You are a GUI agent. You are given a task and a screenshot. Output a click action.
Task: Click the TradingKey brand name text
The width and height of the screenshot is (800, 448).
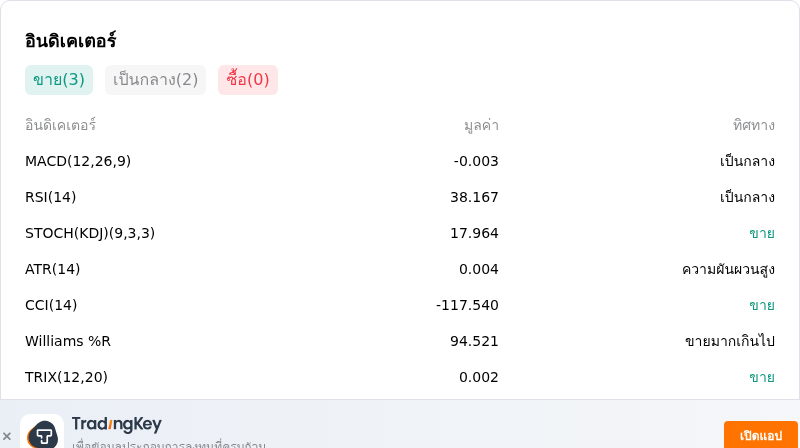pyautogui.click(x=116, y=424)
